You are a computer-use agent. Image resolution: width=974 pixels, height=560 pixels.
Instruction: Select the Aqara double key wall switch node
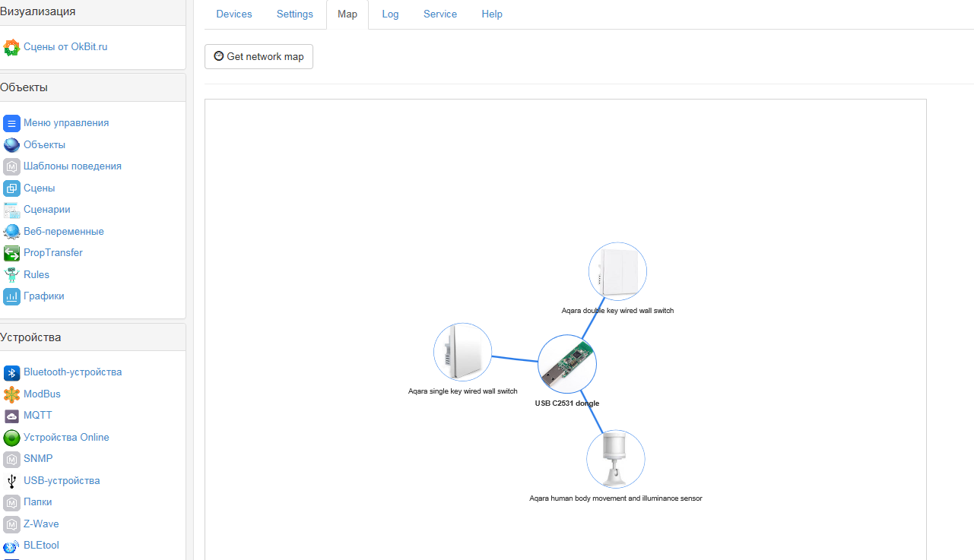tap(617, 271)
